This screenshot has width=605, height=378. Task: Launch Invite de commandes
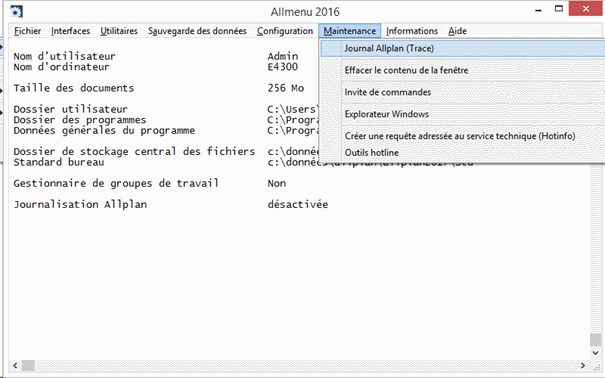pos(463,92)
